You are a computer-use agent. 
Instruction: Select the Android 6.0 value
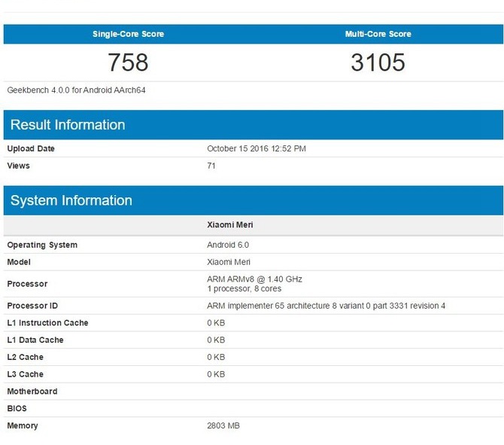click(228, 245)
